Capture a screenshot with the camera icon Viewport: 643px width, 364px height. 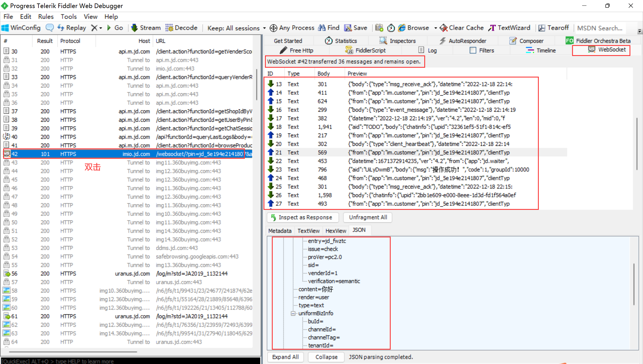point(379,28)
